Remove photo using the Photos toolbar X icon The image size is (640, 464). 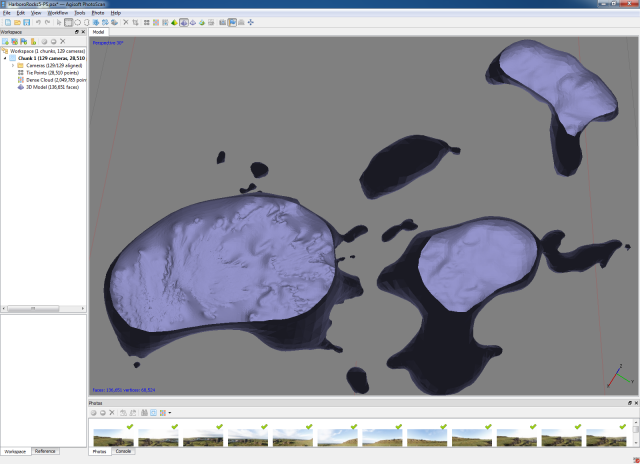pyautogui.click(x=112, y=413)
